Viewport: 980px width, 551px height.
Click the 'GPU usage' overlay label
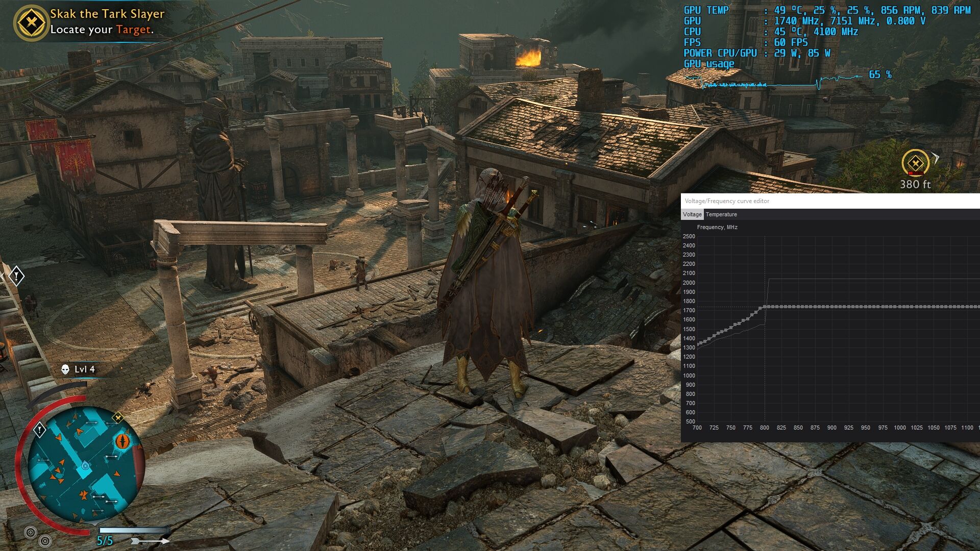click(x=709, y=64)
